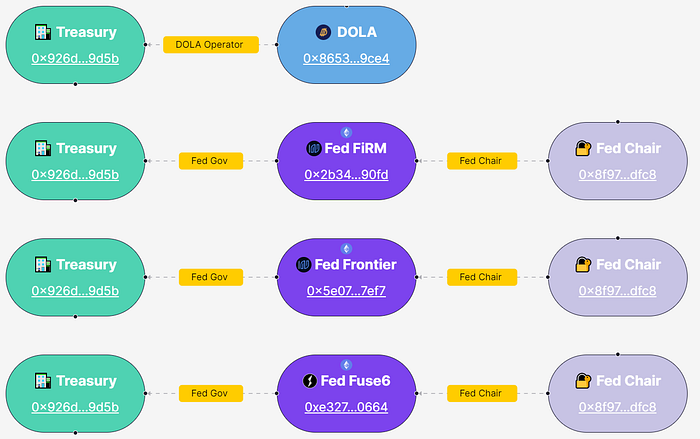Click the Fed Frontier node icon
Viewport: 700px width, 439px height.
pos(304,265)
